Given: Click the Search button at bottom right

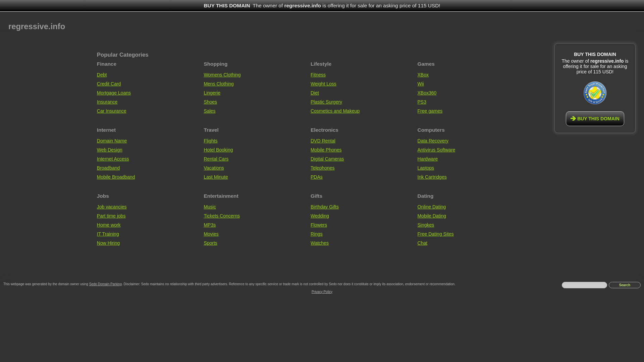Looking at the screenshot, I should (624, 285).
